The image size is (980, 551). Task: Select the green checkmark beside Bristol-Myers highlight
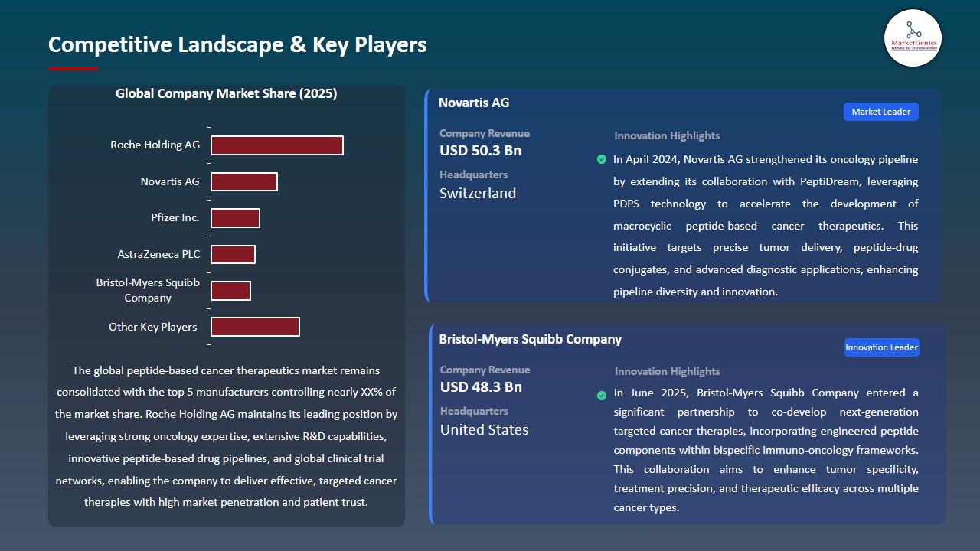(x=602, y=396)
